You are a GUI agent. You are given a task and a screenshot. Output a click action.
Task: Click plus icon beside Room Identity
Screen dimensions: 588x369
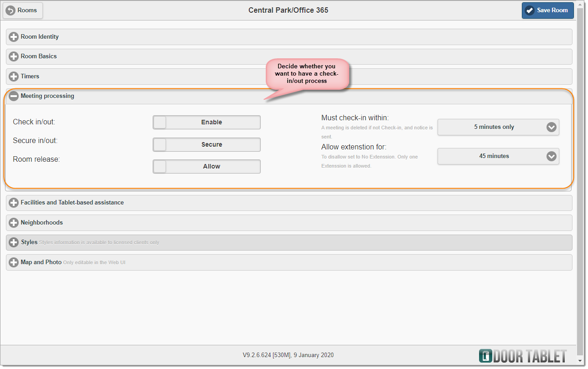click(x=14, y=37)
